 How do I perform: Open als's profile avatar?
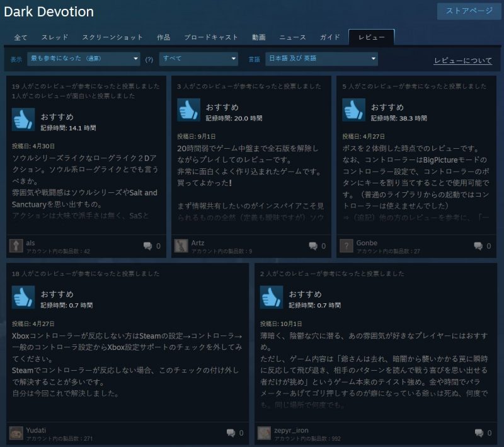(16, 246)
